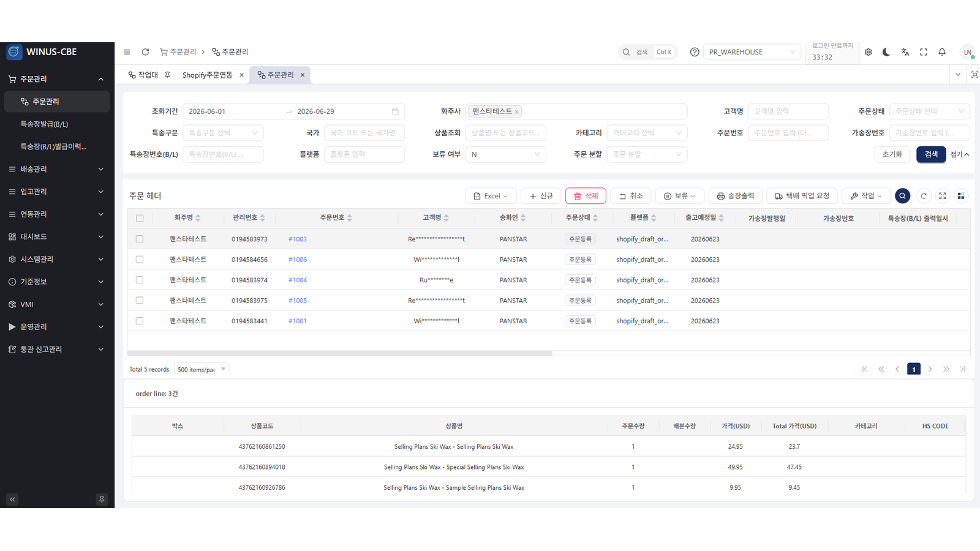Toggle dark mode moon icon
The height and width of the screenshot is (551, 980).
coord(886,52)
